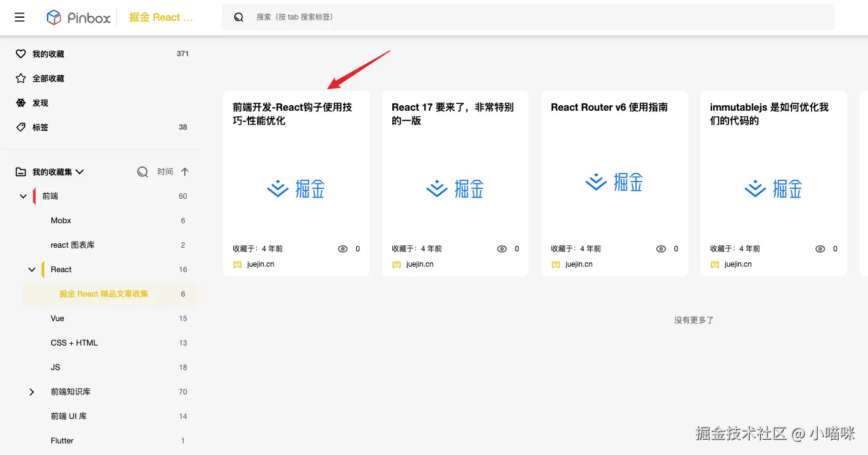Click the search magnifier icon
This screenshot has width=868, height=455.
pos(239,17)
